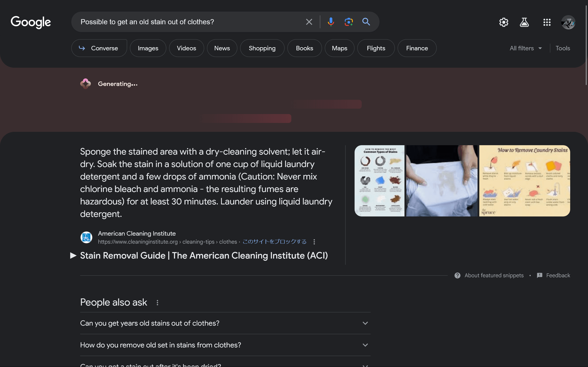588x367 pixels.
Task: Open the Google apps grid
Action: 547,22
